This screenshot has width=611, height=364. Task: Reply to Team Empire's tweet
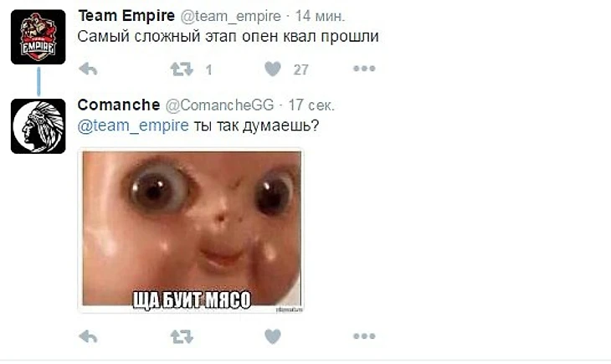(x=88, y=69)
